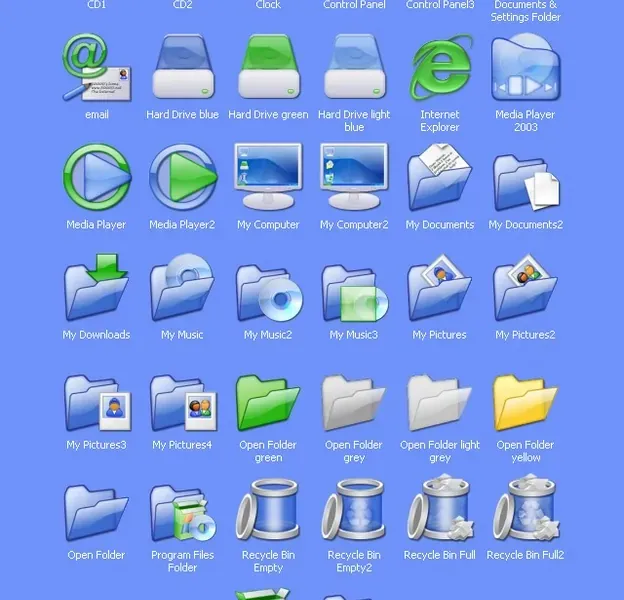Click 'Recycle Bin Full2' caption text
This screenshot has height=600, width=624.
(525, 555)
